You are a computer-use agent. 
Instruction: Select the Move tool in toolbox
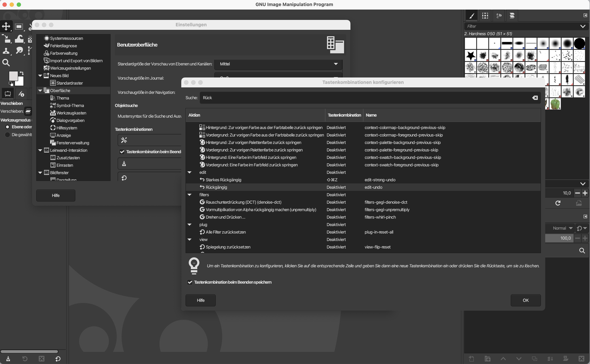click(6, 26)
